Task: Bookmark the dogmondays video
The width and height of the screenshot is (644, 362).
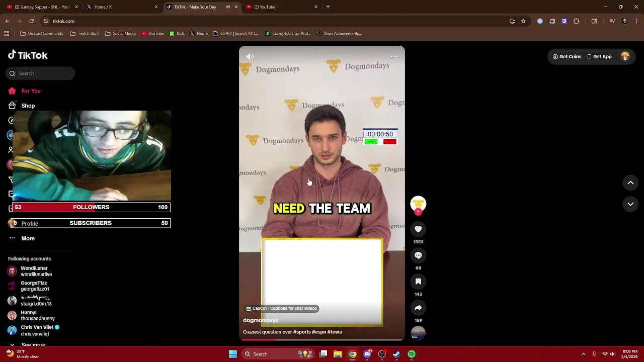Action: coord(418,282)
